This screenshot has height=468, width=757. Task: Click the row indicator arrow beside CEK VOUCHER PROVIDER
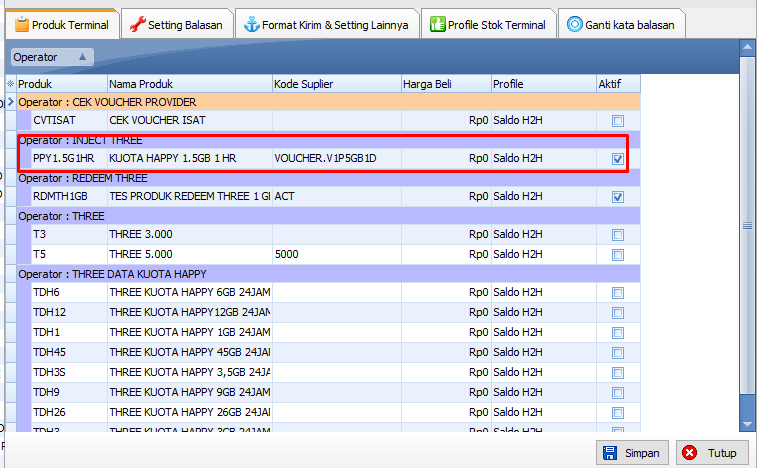point(11,102)
